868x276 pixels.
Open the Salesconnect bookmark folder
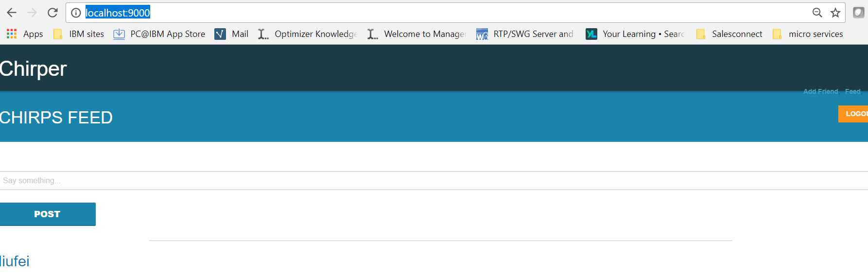[729, 34]
